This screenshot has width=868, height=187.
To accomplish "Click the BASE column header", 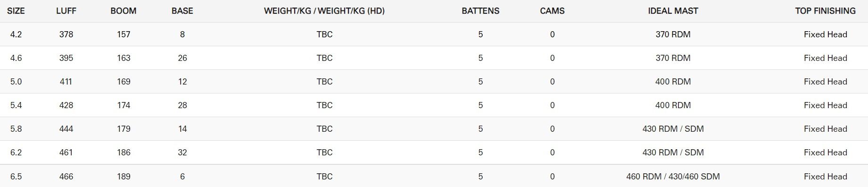I will [182, 11].
